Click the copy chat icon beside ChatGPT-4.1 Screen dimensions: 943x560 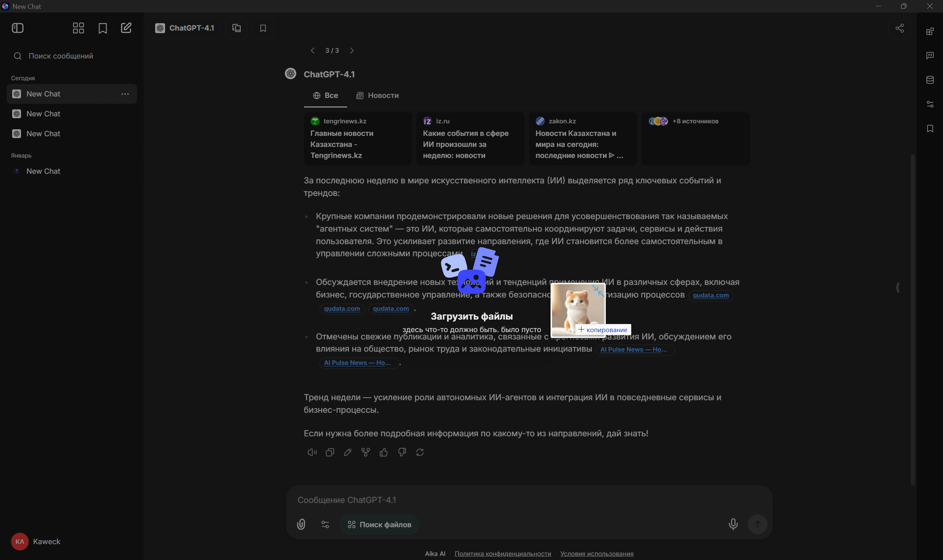pyautogui.click(x=237, y=28)
